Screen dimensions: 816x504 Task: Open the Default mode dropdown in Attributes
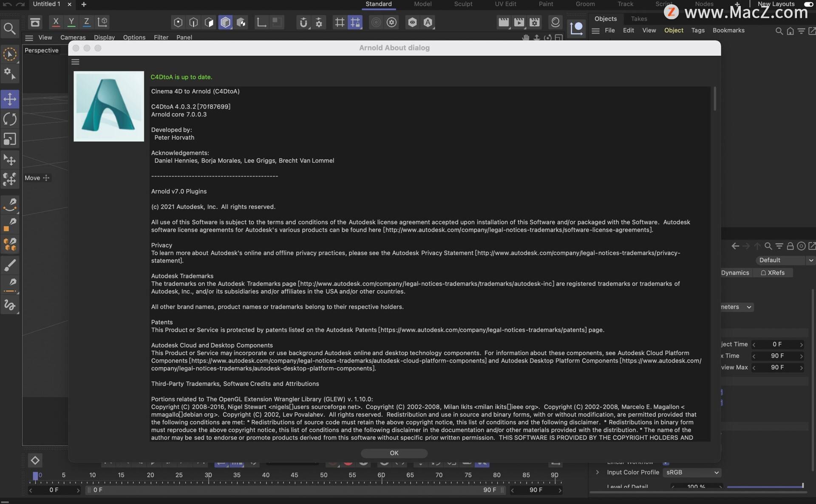785,260
